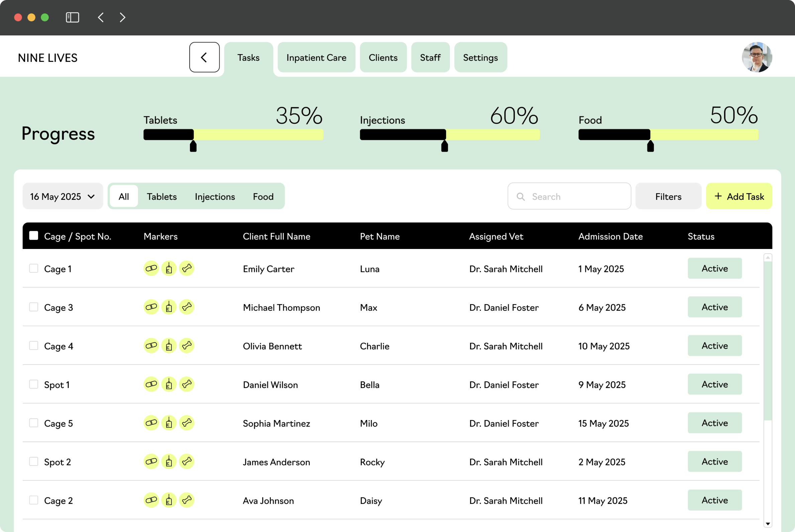
Task: Click Active status for Olivia Bennett
Action: [715, 346]
